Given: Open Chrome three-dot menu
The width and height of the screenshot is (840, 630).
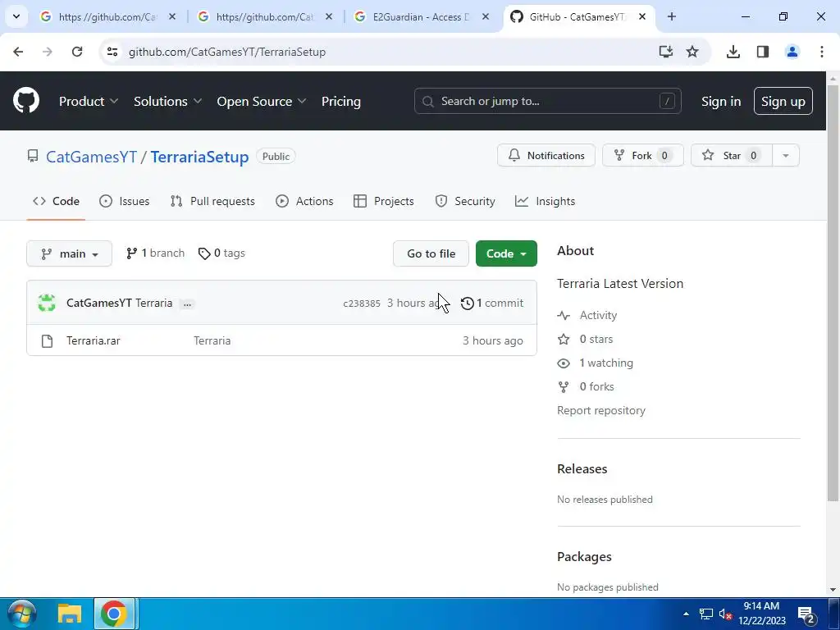Looking at the screenshot, I should (821, 52).
